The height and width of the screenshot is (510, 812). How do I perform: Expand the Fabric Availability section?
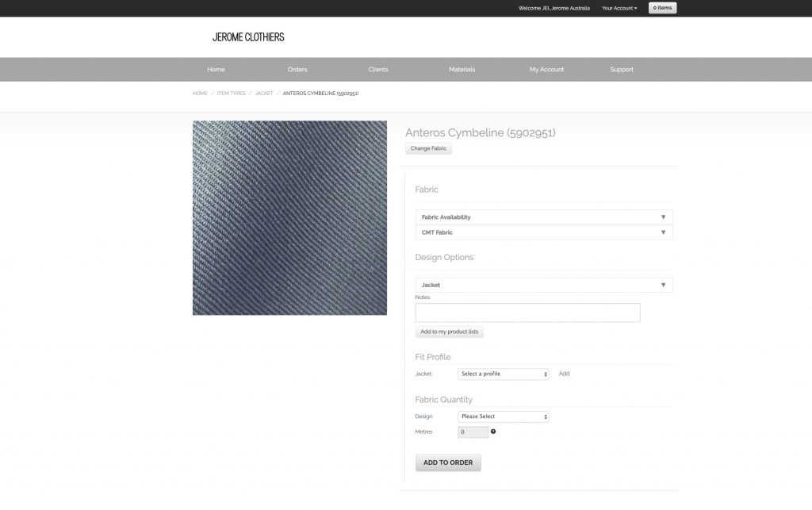(x=543, y=217)
